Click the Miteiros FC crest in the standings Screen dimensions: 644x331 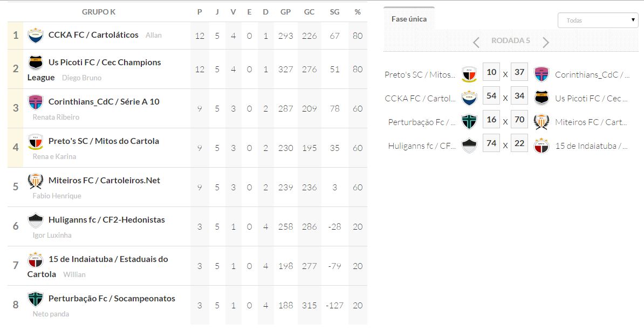coord(36,181)
